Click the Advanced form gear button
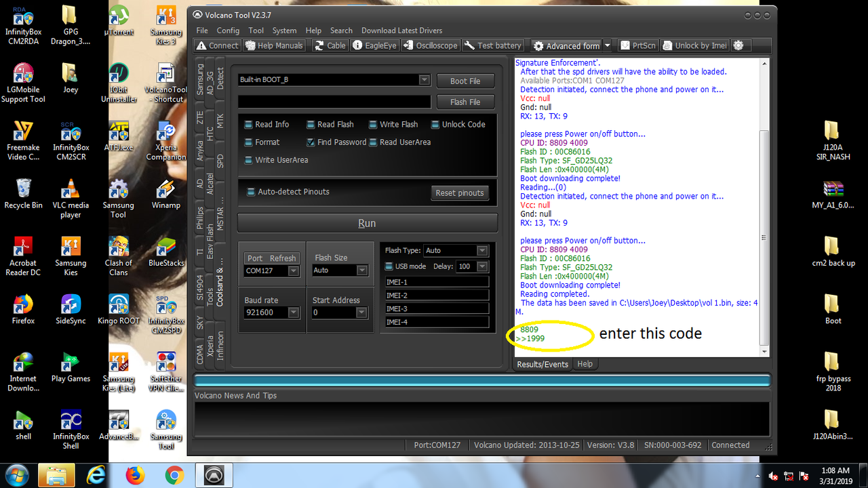 (566, 45)
